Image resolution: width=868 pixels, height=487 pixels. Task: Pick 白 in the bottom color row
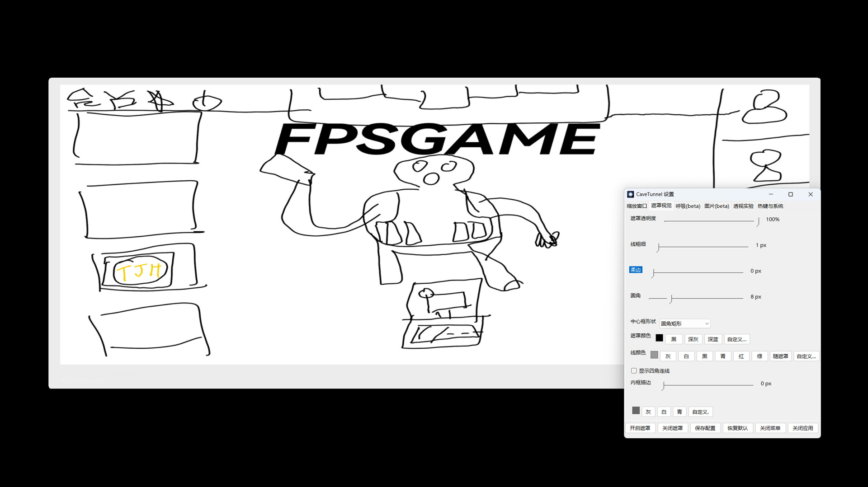coord(664,412)
